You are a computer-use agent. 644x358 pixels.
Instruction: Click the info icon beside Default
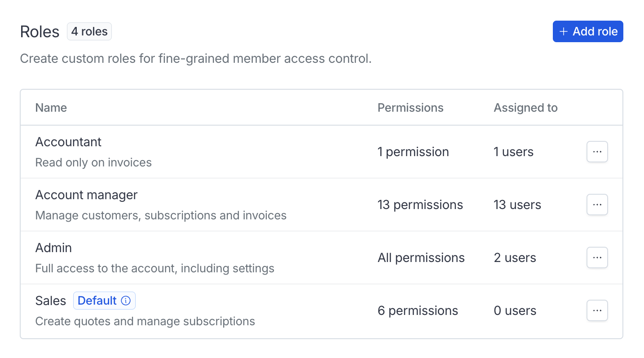tap(126, 301)
